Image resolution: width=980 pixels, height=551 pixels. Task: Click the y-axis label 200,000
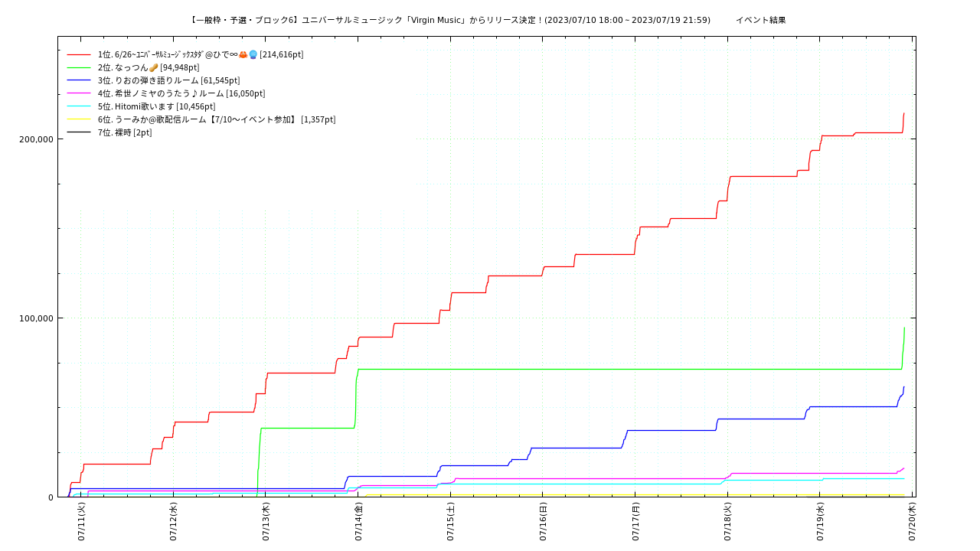[35, 139]
